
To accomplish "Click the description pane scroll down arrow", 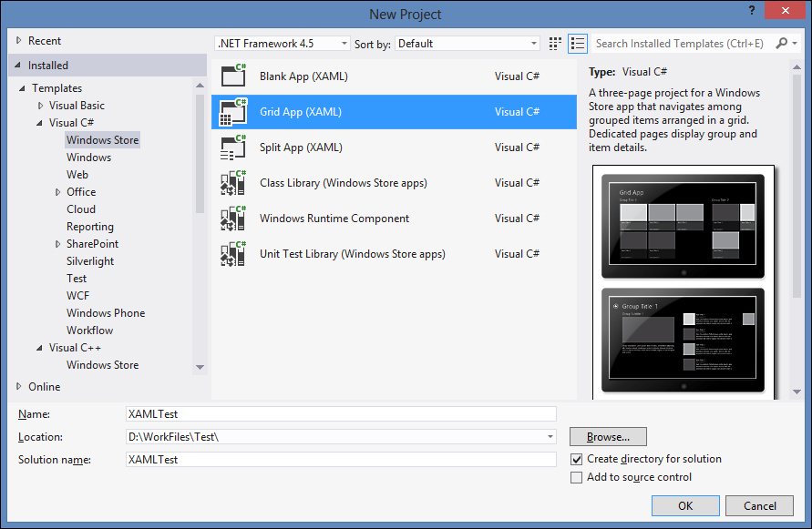I will pyautogui.click(x=797, y=392).
